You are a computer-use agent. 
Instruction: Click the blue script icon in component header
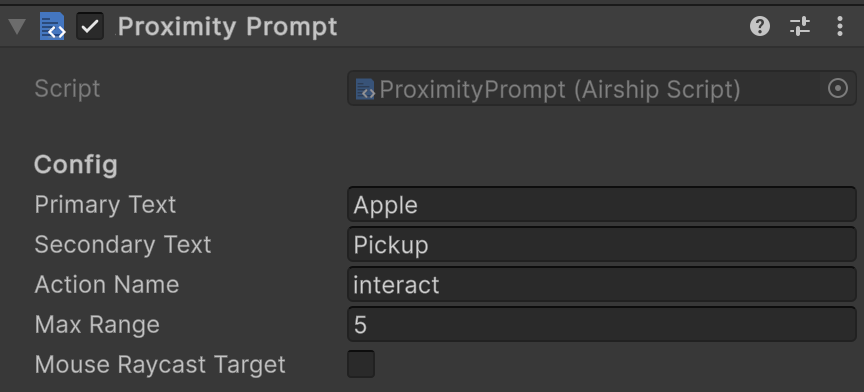click(52, 26)
